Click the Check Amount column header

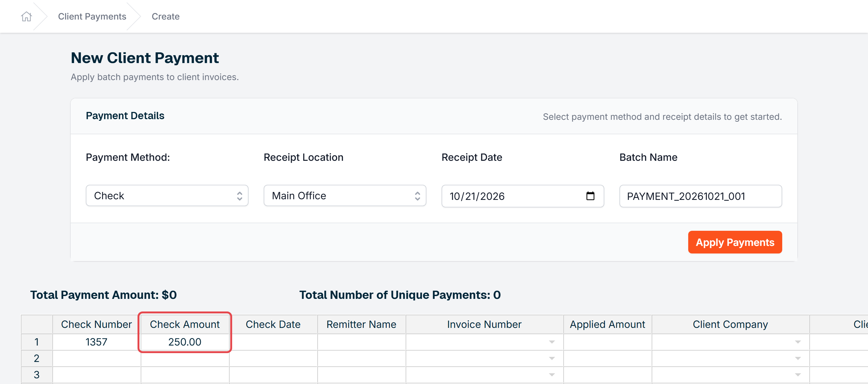tap(185, 324)
